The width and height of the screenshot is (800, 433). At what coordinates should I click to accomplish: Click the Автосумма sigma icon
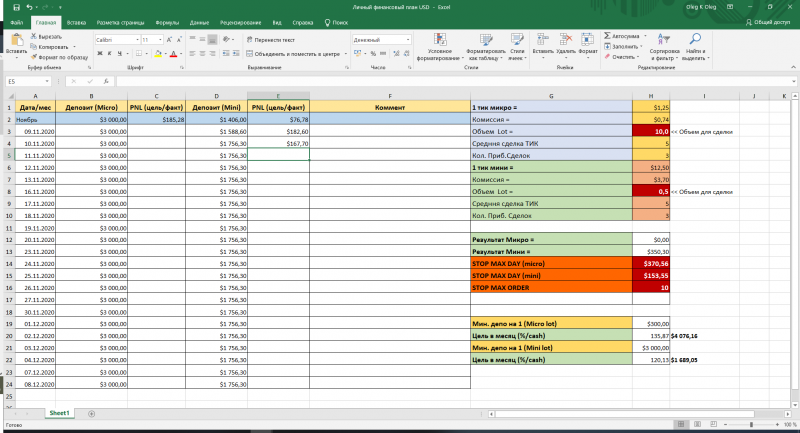pos(608,35)
